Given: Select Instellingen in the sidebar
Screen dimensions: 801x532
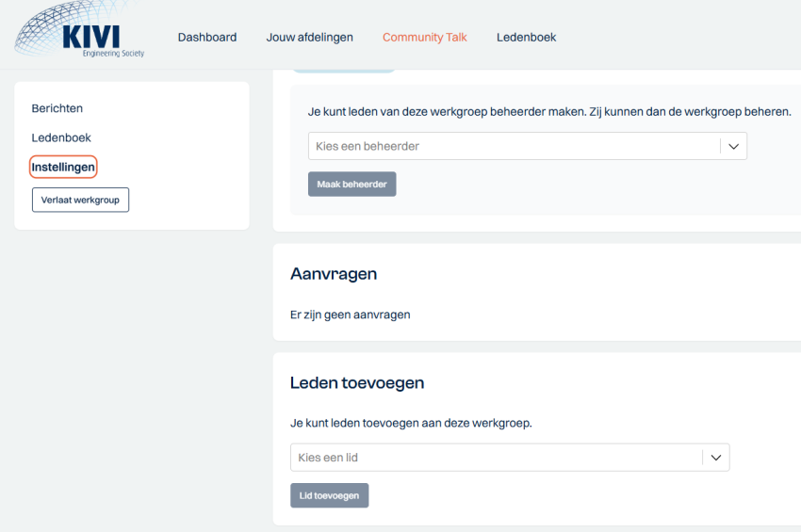Looking at the screenshot, I should click(x=63, y=167).
